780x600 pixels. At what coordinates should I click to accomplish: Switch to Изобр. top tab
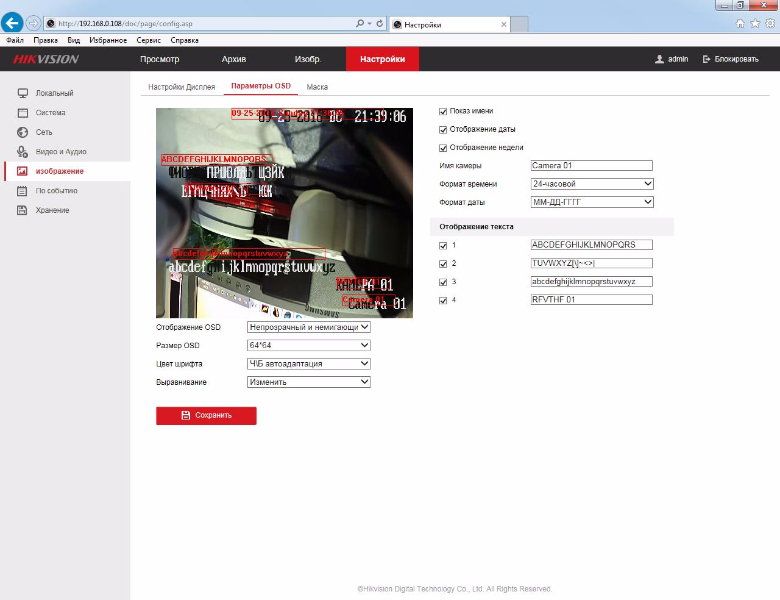coord(307,59)
